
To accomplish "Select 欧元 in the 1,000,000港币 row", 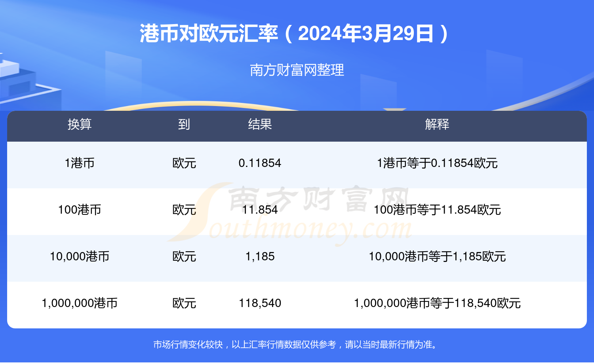I will [184, 303].
